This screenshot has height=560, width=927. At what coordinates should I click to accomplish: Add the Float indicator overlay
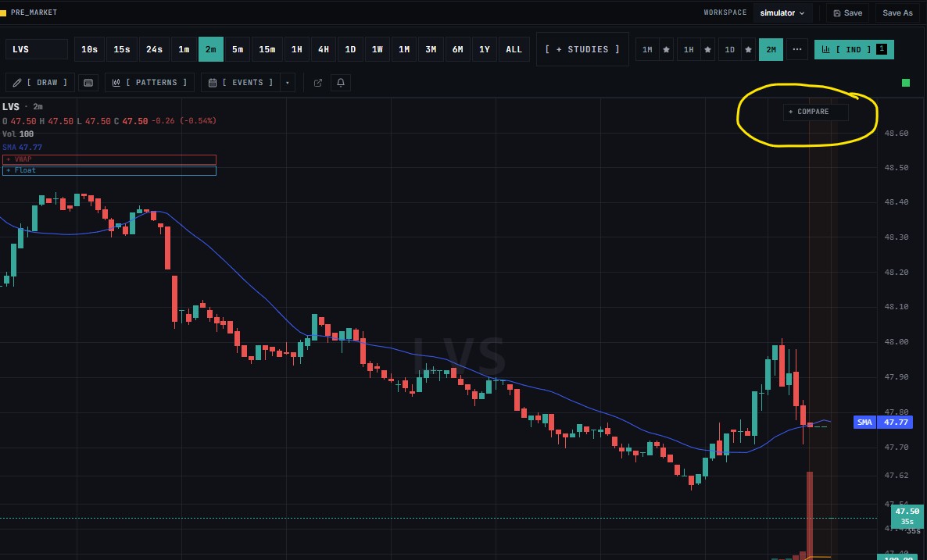109,170
